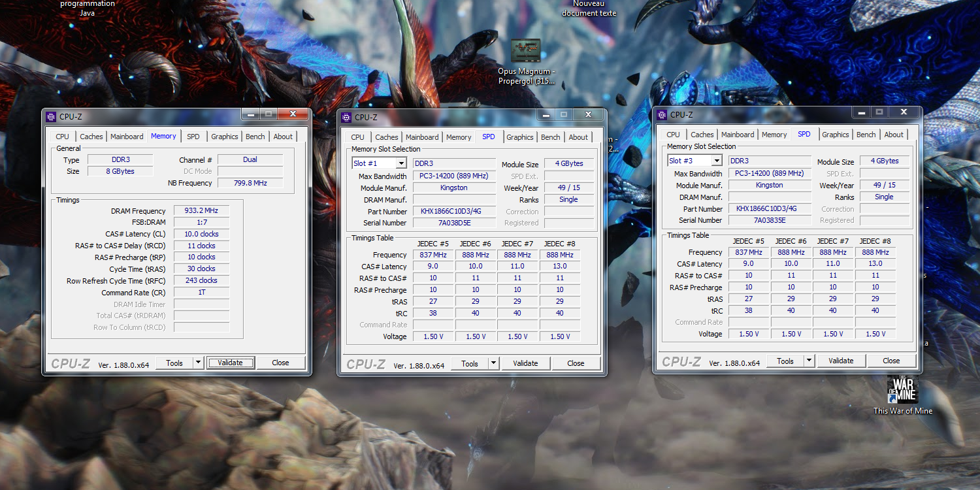Click the Tools button in the Slot #1 window
The image size is (980, 490).
pyautogui.click(x=470, y=364)
